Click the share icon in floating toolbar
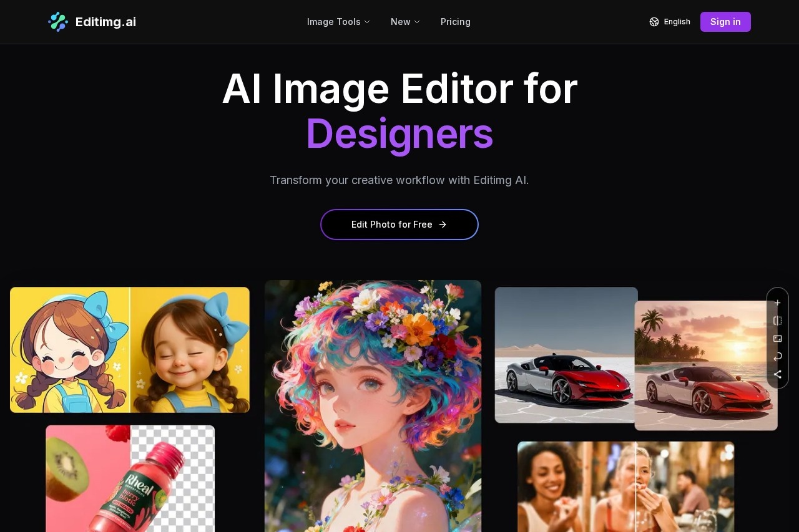 coord(777,374)
